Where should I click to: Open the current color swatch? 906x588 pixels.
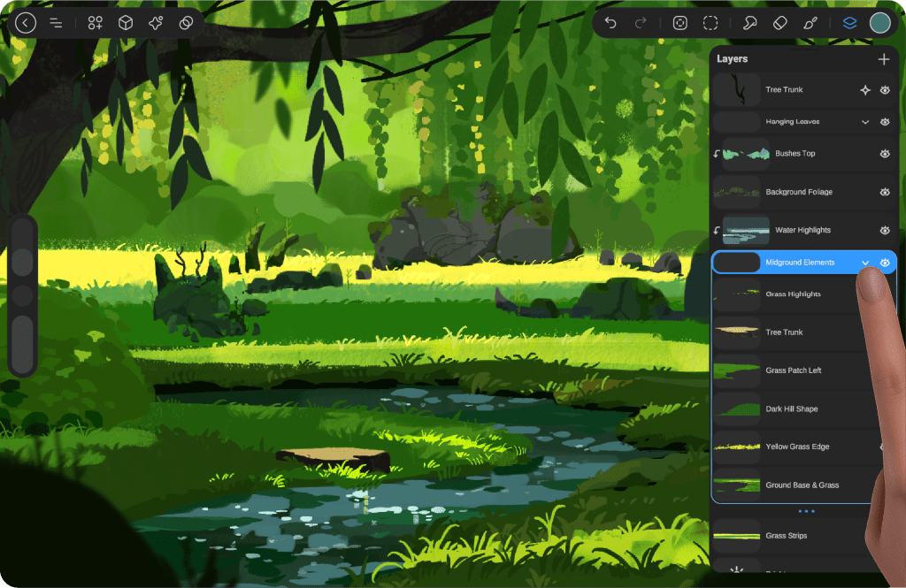[879, 23]
